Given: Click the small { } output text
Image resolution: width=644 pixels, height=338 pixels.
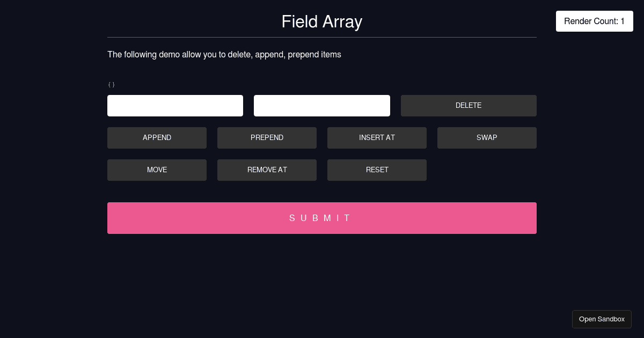Looking at the screenshot, I should point(111,85).
